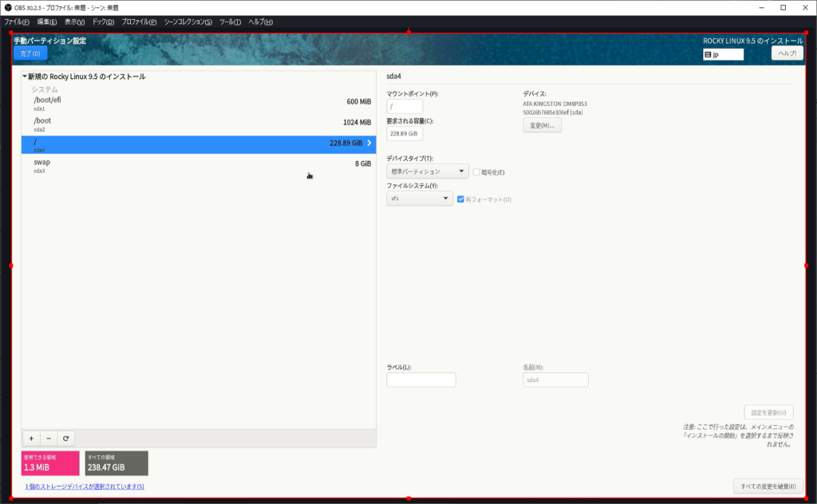
Task: Enable the 暗号化 encryption checkbox
Action: coord(476,171)
